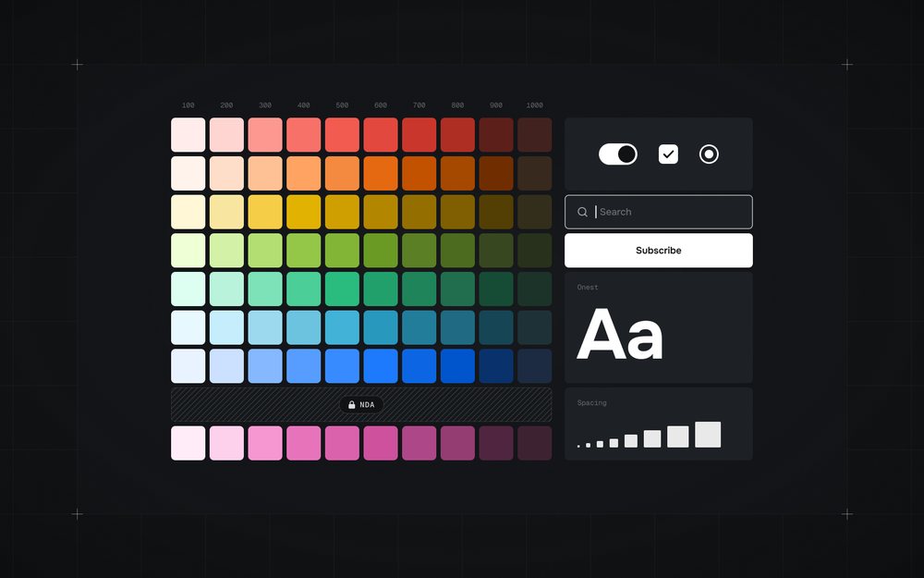Image resolution: width=924 pixels, height=578 pixels.
Task: Click the 600 column label
Action: click(381, 105)
